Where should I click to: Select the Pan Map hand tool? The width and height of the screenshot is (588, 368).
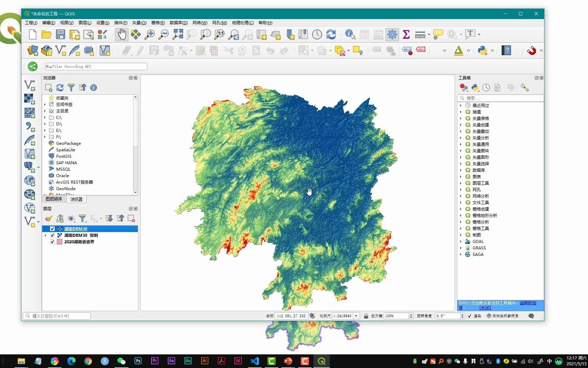pyautogui.click(x=121, y=34)
